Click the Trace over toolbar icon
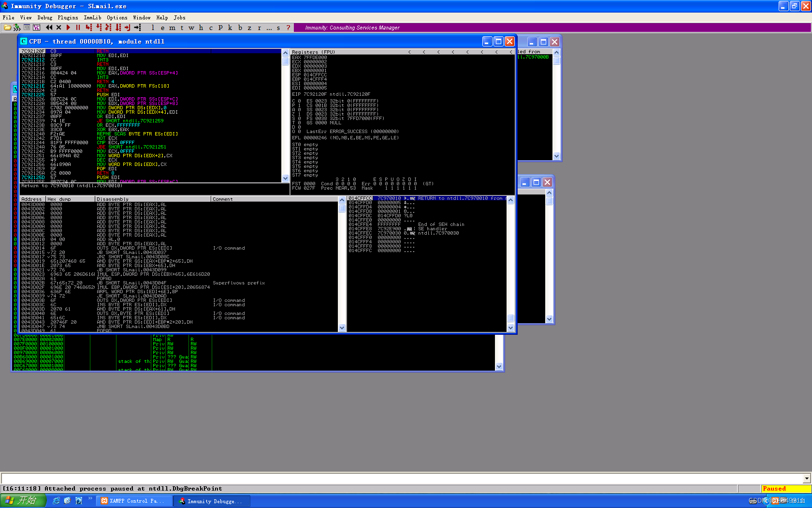 [118, 28]
